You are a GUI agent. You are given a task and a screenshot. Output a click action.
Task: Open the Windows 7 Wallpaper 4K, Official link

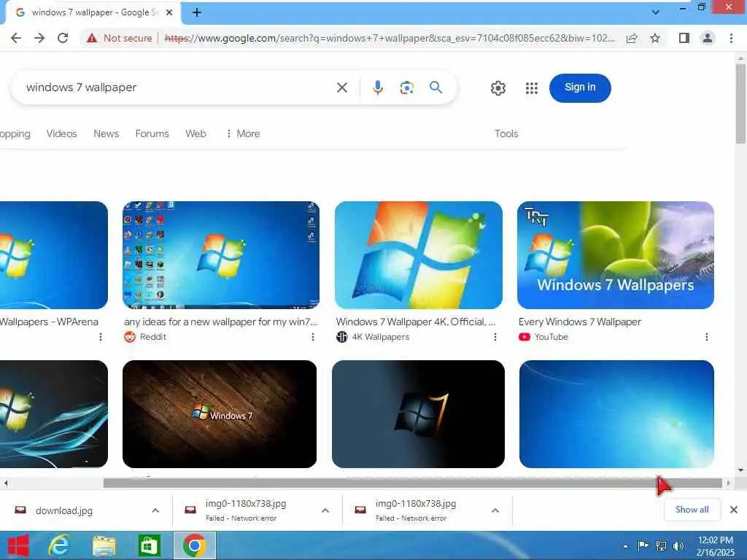pyautogui.click(x=415, y=322)
